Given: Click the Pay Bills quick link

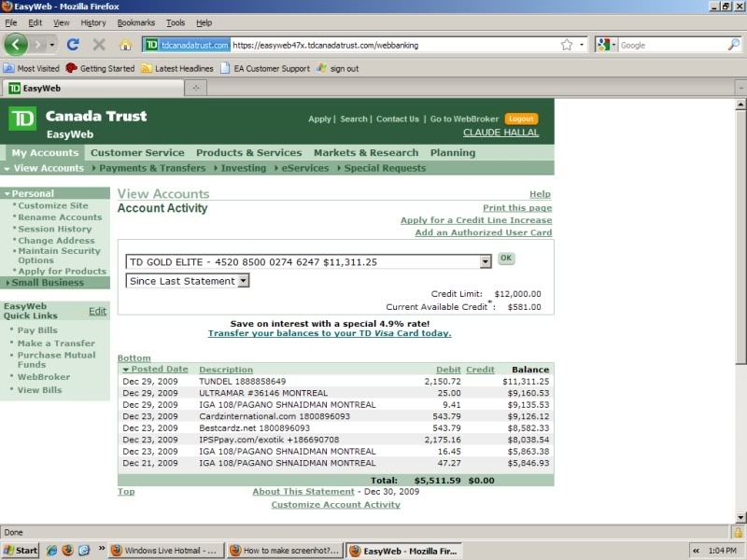Looking at the screenshot, I should tap(37, 330).
